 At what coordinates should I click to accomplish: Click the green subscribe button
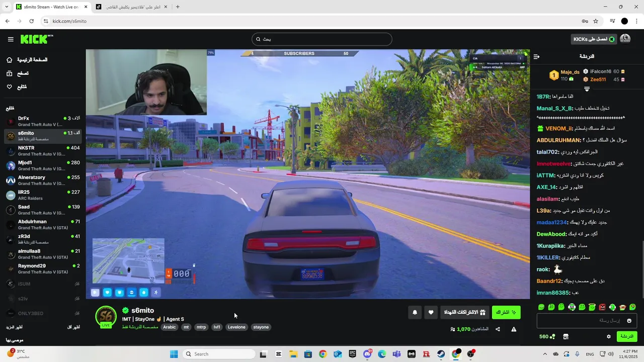[x=506, y=312]
